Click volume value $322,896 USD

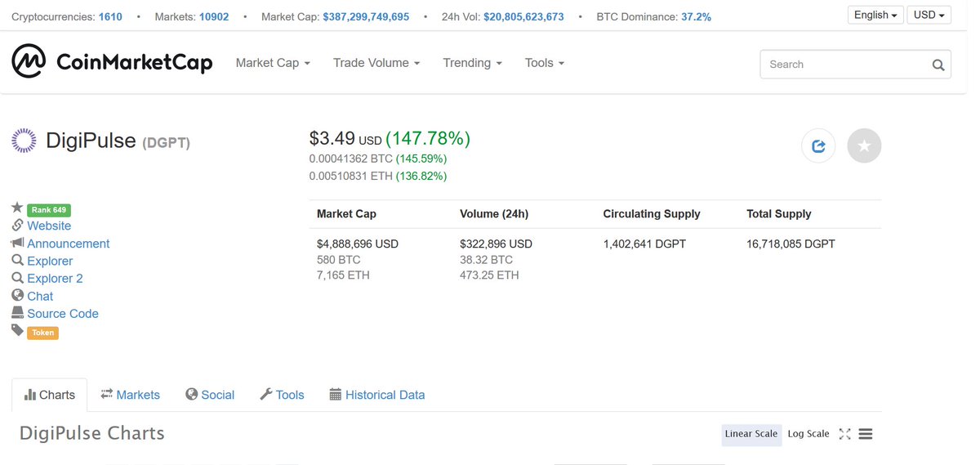(496, 244)
